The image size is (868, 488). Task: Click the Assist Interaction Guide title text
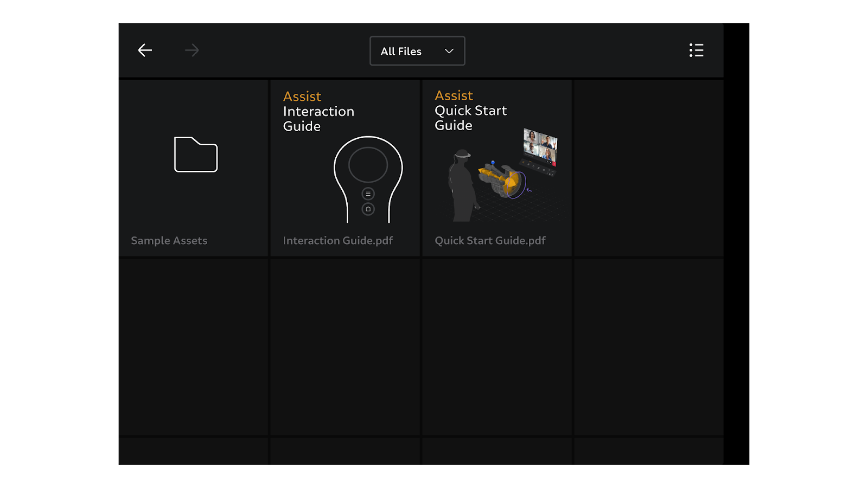[x=318, y=111]
